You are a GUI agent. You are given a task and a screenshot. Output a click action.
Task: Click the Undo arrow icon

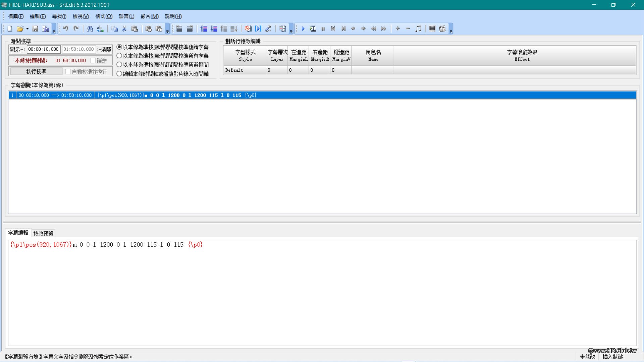(66, 29)
